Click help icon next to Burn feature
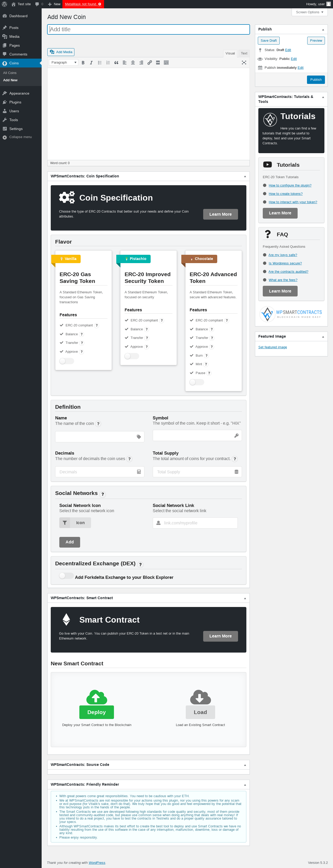The image size is (333, 868). pos(207,356)
